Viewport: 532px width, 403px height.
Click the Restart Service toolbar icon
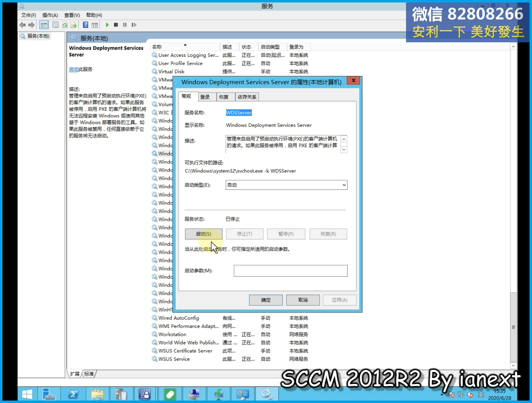click(x=134, y=25)
